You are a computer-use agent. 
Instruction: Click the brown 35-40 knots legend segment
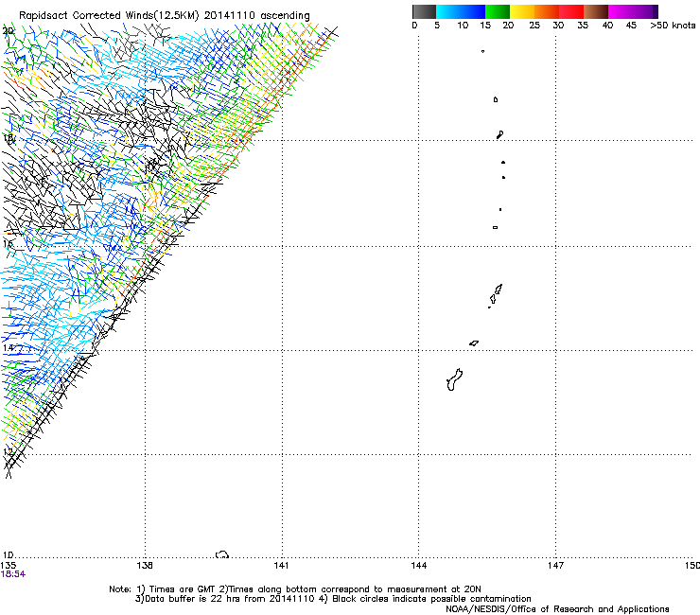tap(596, 11)
